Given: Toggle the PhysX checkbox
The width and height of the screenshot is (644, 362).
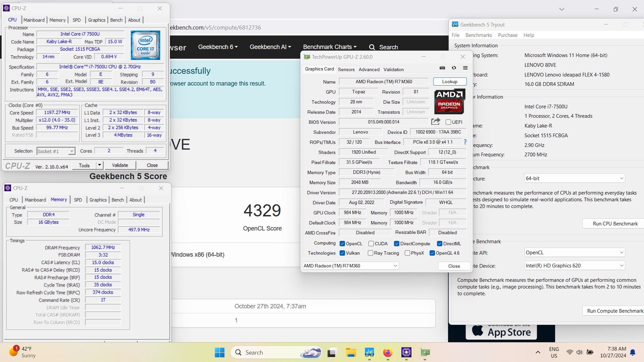Looking at the screenshot, I should pyautogui.click(x=407, y=253).
